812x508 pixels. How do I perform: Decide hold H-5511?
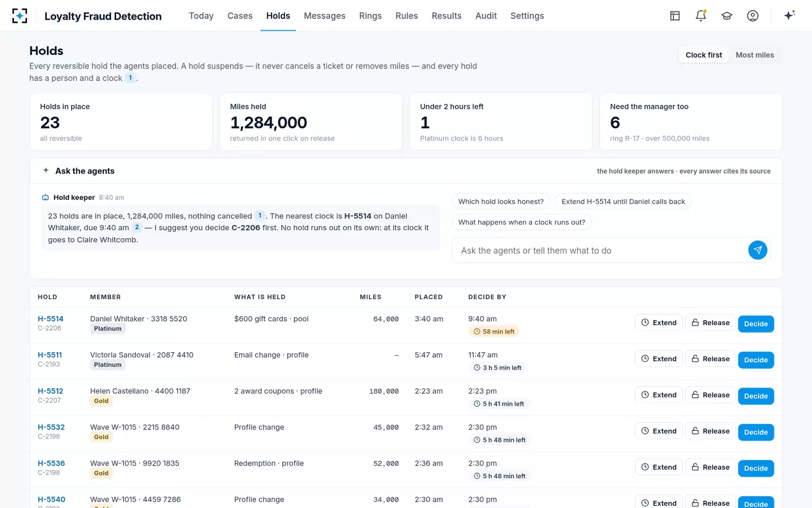pos(756,360)
